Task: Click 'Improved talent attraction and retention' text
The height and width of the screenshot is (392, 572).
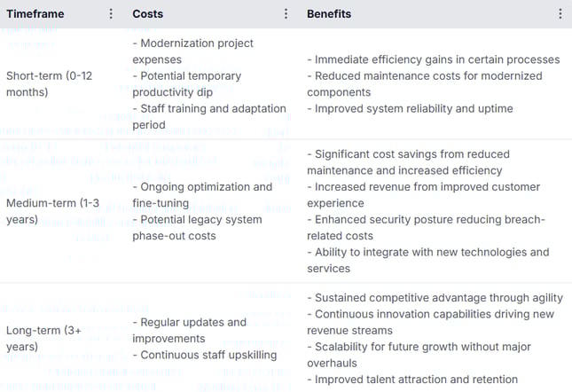Action: (412, 380)
